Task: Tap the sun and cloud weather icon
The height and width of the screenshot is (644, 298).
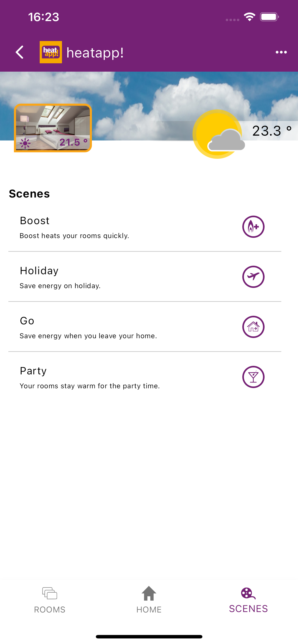Action: (x=219, y=134)
